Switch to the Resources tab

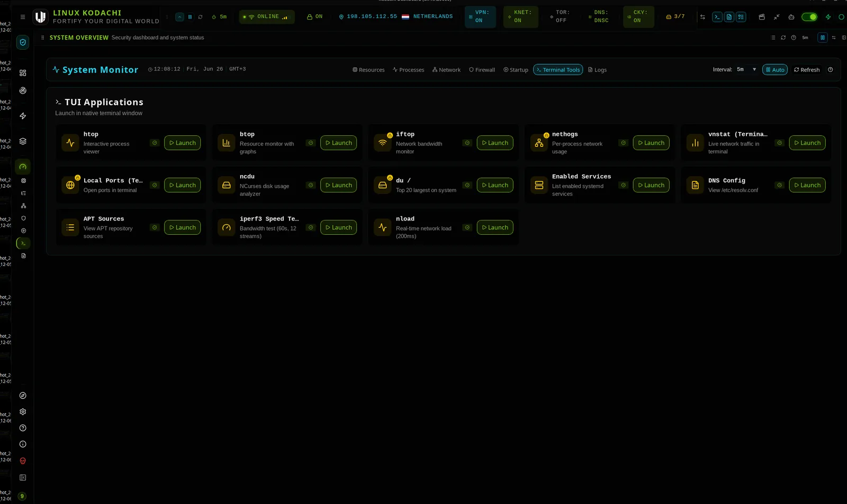click(x=368, y=70)
